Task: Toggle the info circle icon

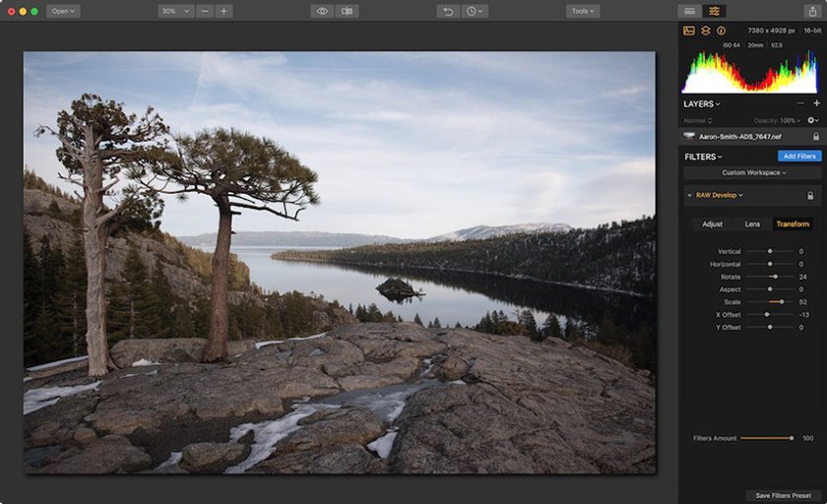Action: tap(721, 31)
